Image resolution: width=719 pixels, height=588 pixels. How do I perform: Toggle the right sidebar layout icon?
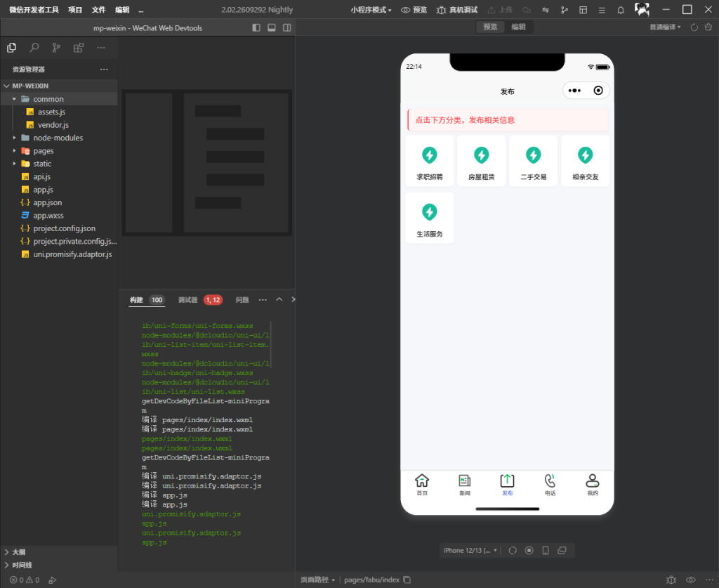287,27
